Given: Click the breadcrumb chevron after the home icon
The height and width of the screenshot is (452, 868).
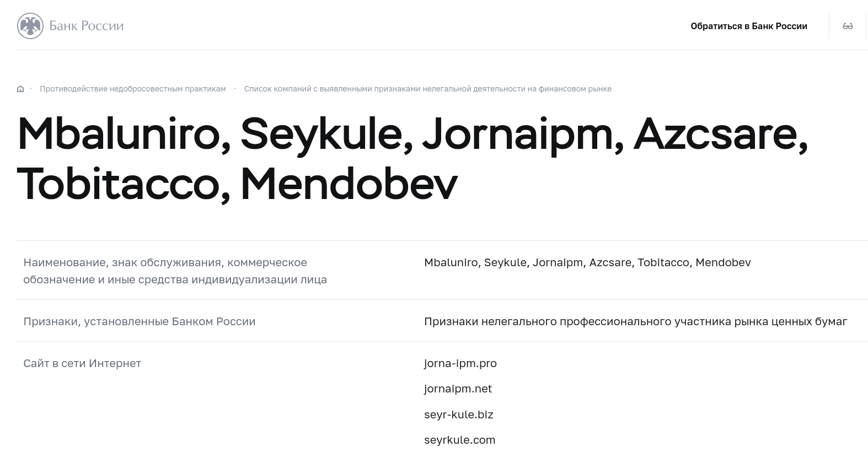Looking at the screenshot, I should click(31, 89).
